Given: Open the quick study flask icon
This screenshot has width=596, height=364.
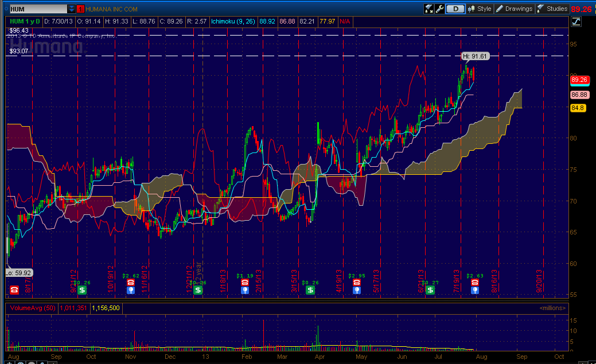Looking at the screenshot, I should 429,9.
